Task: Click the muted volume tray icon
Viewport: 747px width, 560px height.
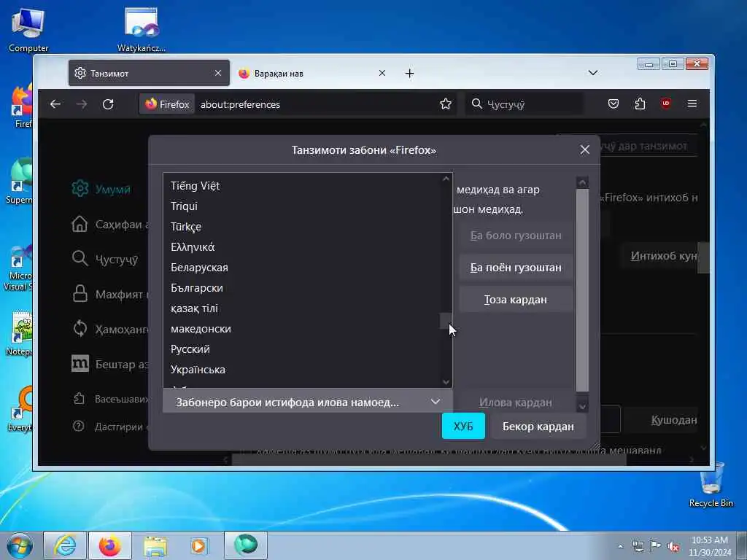Action: (x=673, y=546)
